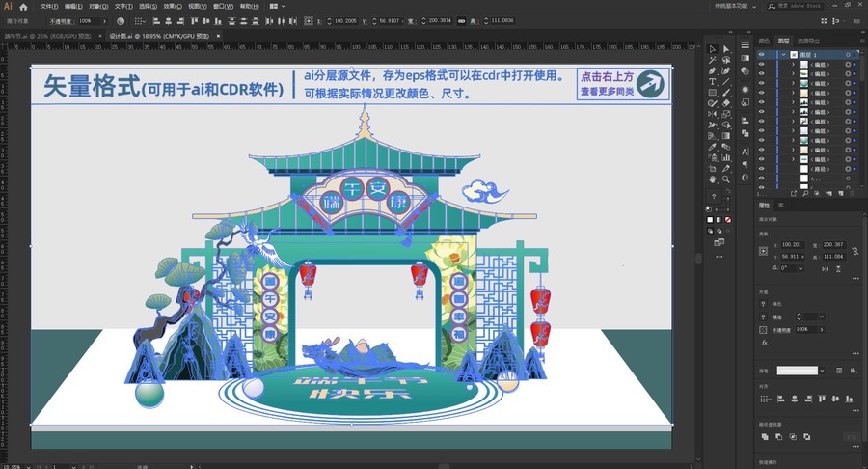
Task: Open the workspace switcher 传统基本功能 dropdown
Action: pos(735,6)
